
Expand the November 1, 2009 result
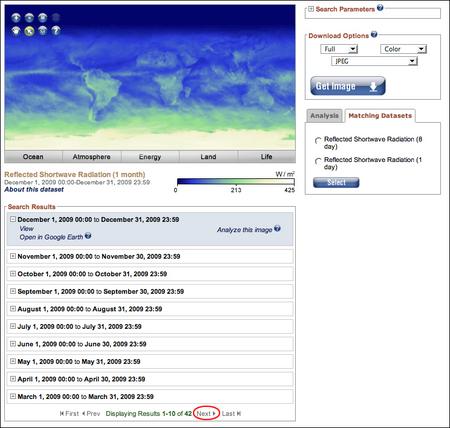point(13,256)
